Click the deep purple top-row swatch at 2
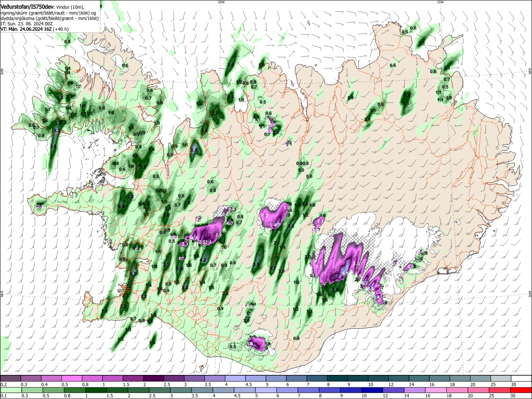532x399 pixels. pos(153,378)
